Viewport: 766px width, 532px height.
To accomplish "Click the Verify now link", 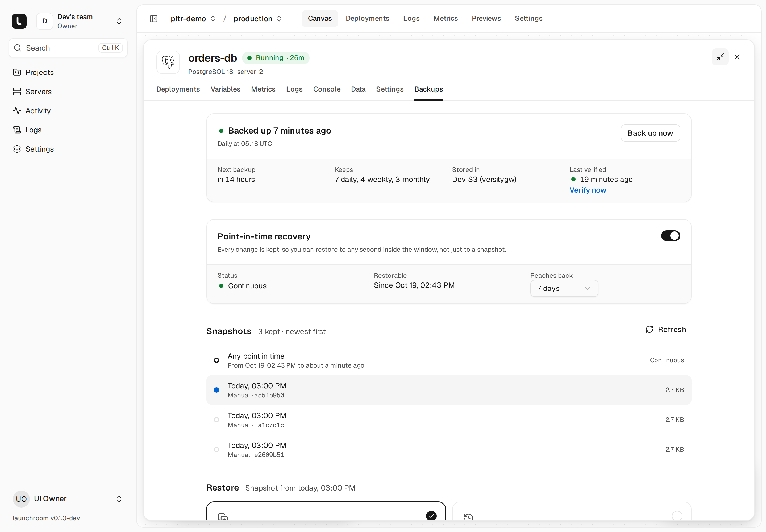I will coord(588,190).
